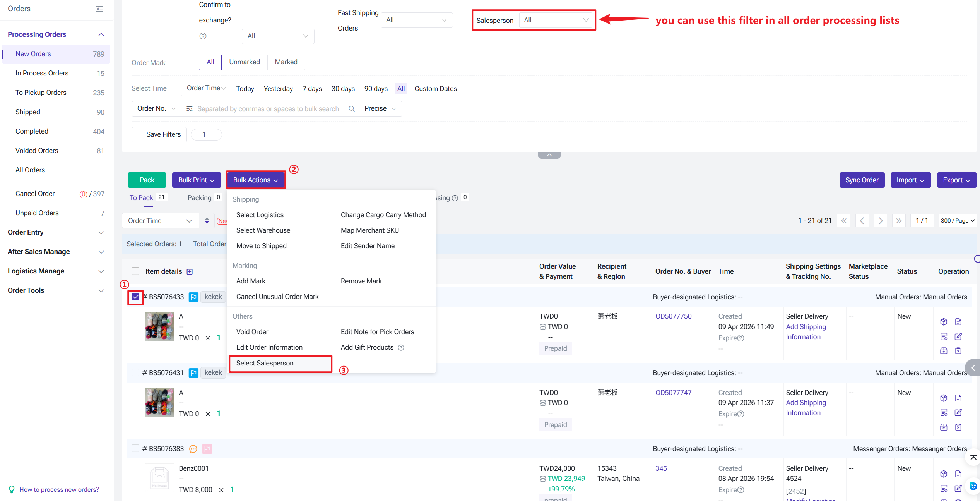This screenshot has height=501, width=980.
Task: Click the help icon under Confirm to exchange
Action: [203, 36]
